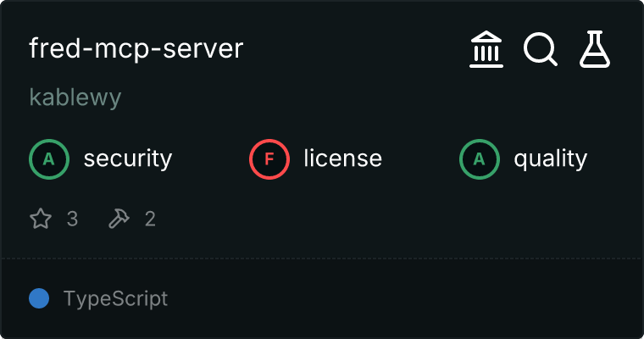The image size is (644, 339).
Task: Click the TypeScript language label
Action: [x=115, y=298]
